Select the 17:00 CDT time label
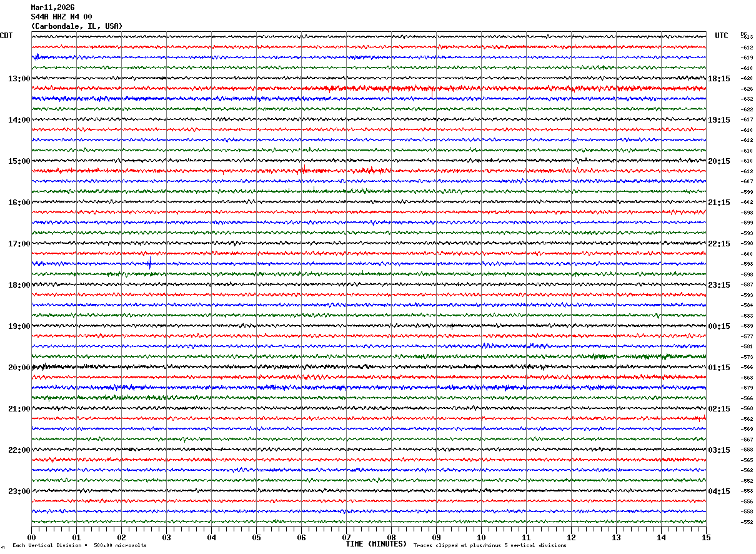756x554 pixels. click(19, 244)
